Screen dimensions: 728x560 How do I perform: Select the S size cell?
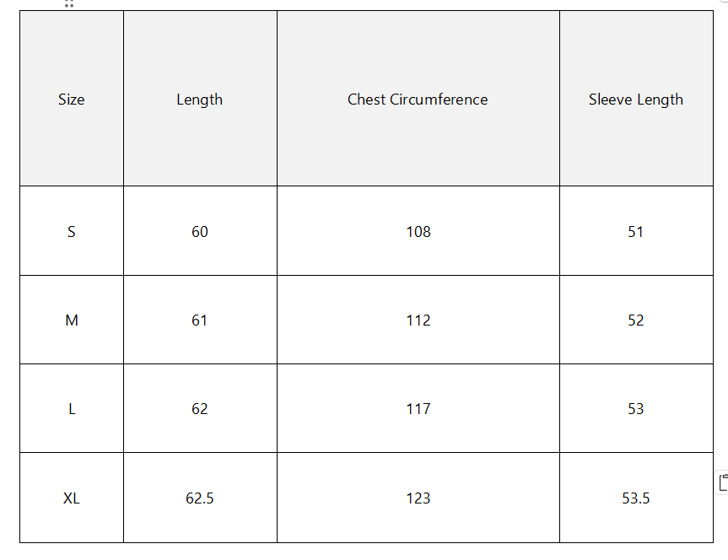[72, 232]
